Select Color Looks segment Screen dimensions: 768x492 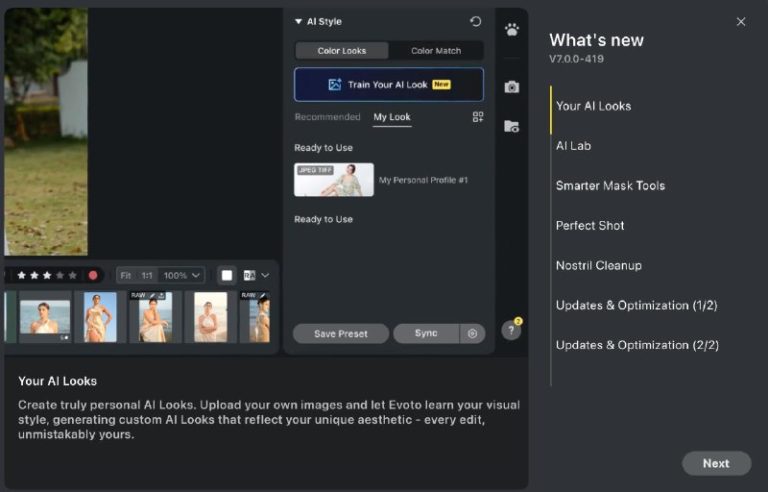point(342,51)
